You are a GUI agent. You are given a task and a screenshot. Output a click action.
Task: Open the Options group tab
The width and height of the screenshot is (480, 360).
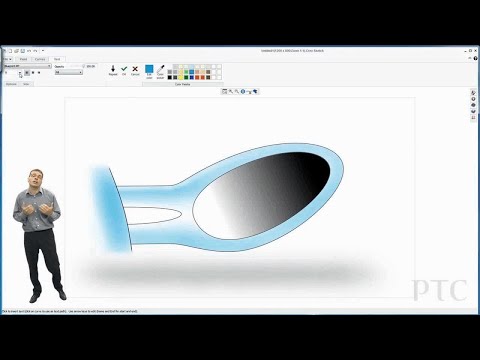[x=11, y=84]
